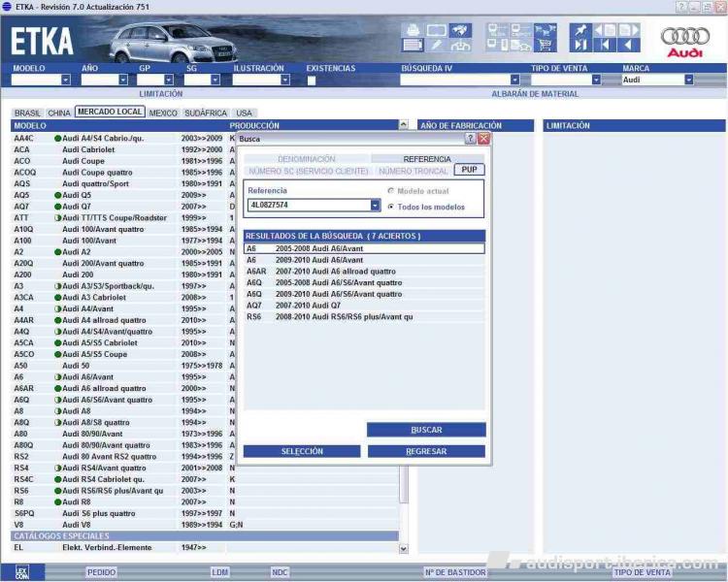The width and height of the screenshot is (728, 582).
Task: Click the car with arrow icon
Action: tap(460, 45)
